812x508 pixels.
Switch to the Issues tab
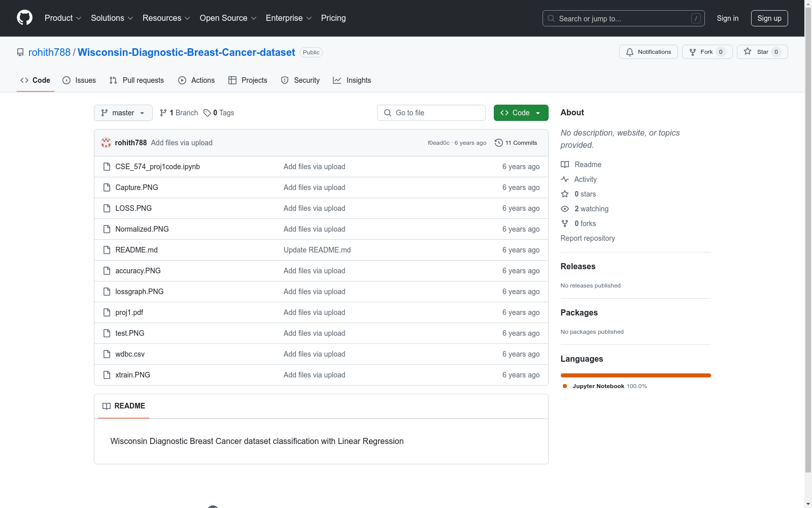79,80
